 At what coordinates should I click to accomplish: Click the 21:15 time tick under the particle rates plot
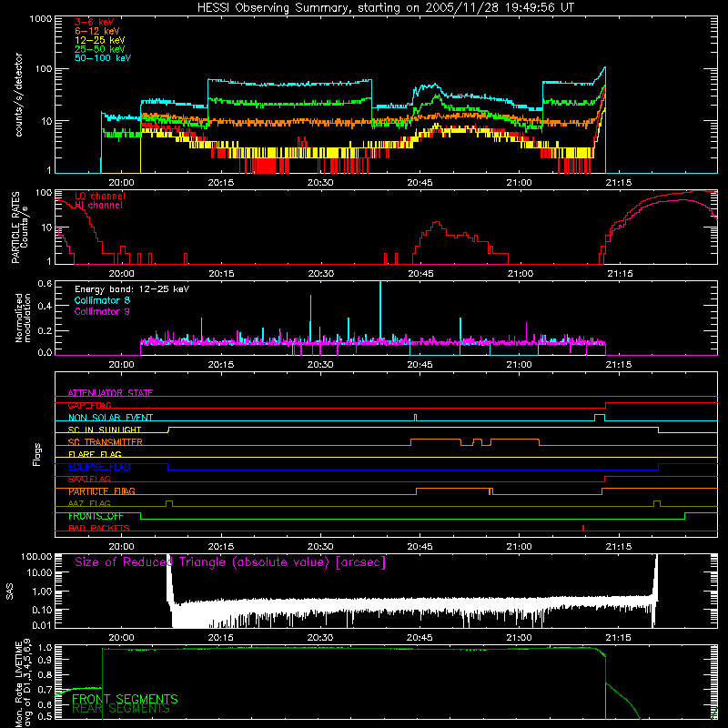[620, 274]
